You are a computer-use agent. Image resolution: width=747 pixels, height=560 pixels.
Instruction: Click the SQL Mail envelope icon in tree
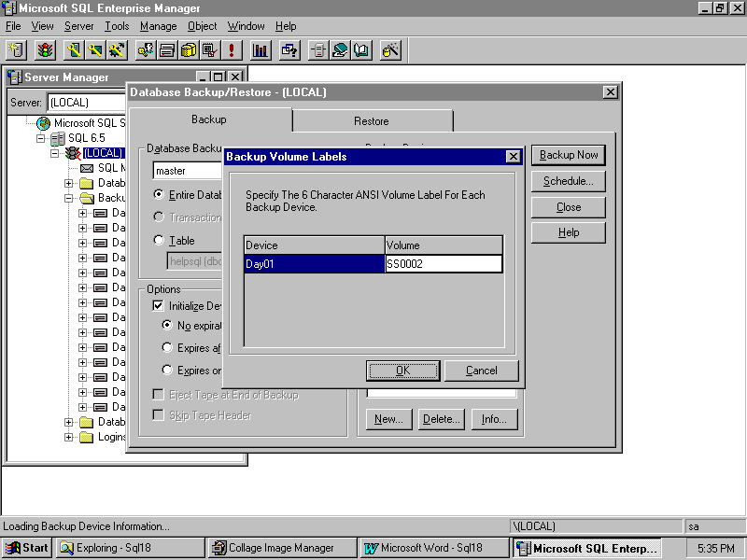coord(87,168)
